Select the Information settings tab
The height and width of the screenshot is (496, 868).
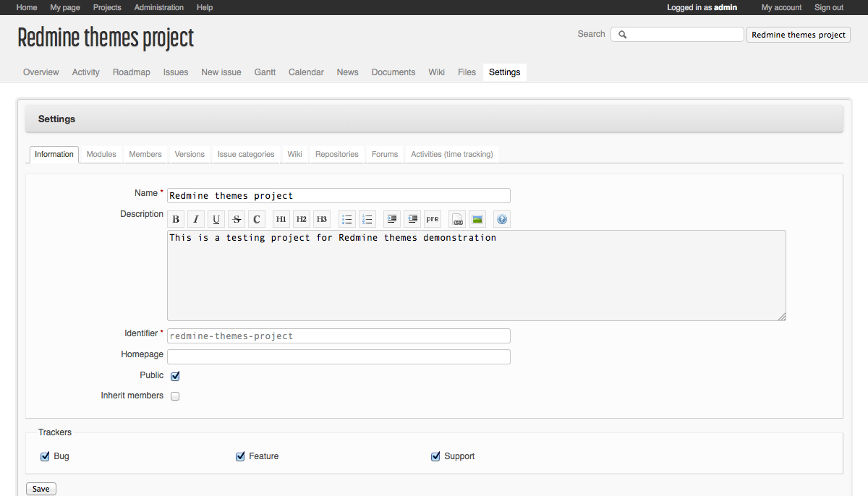tap(54, 154)
